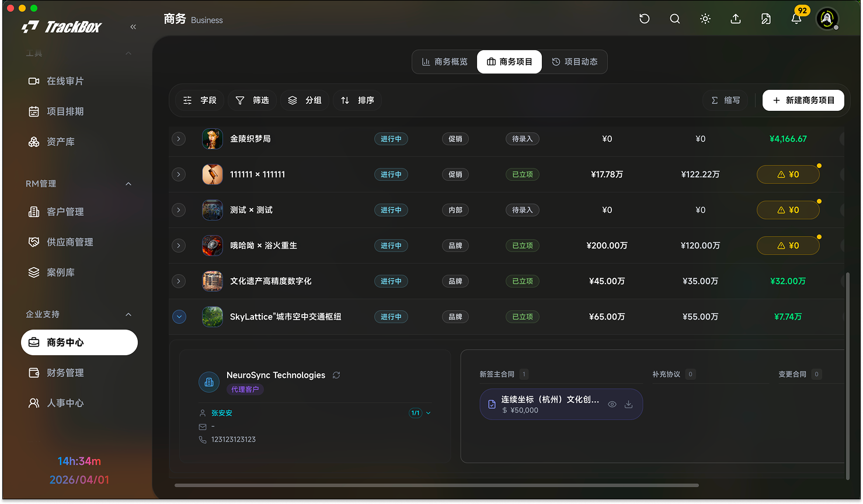
Task: Open 案例库 in the sidebar
Action: 79,272
